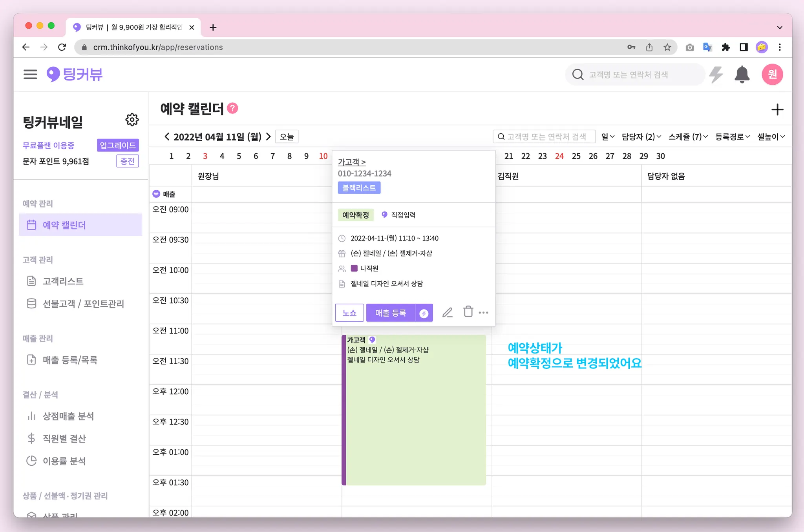Click the plus icon to add reservation
The image size is (804, 532).
click(x=777, y=110)
